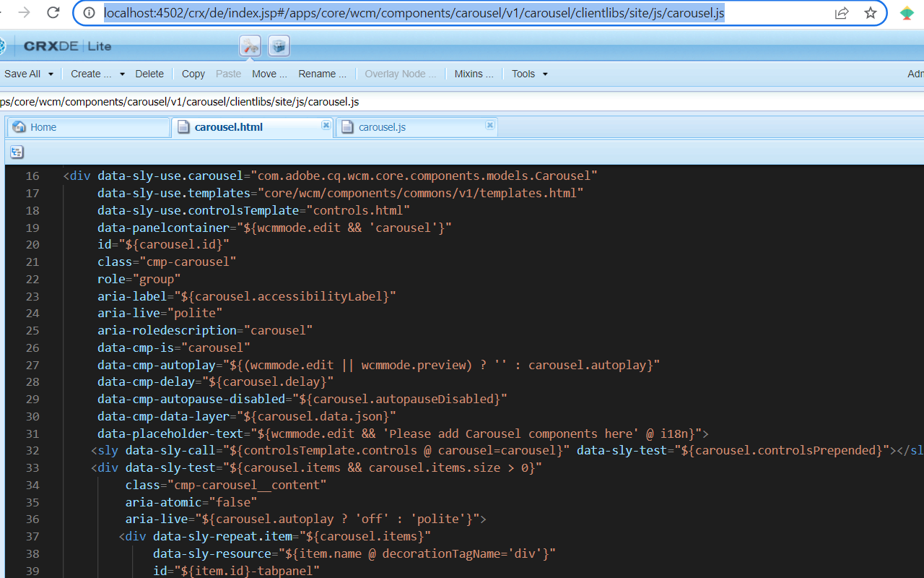This screenshot has width=924, height=578.
Task: Go forward with the browser arrow
Action: (24, 12)
